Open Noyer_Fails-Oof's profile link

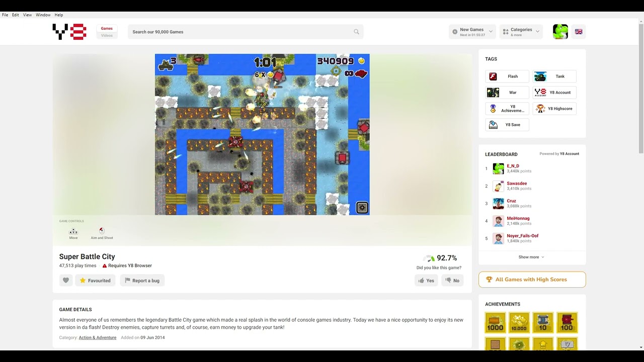523,236
